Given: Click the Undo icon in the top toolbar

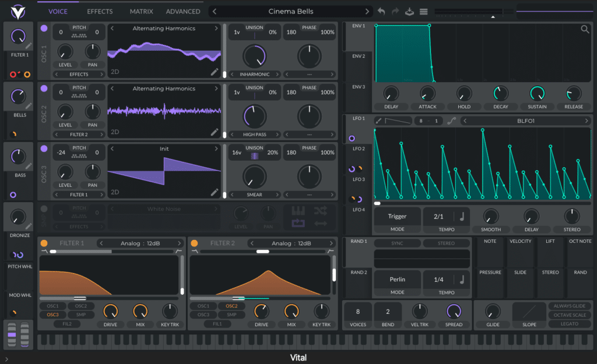Looking at the screenshot, I should pos(382,12).
